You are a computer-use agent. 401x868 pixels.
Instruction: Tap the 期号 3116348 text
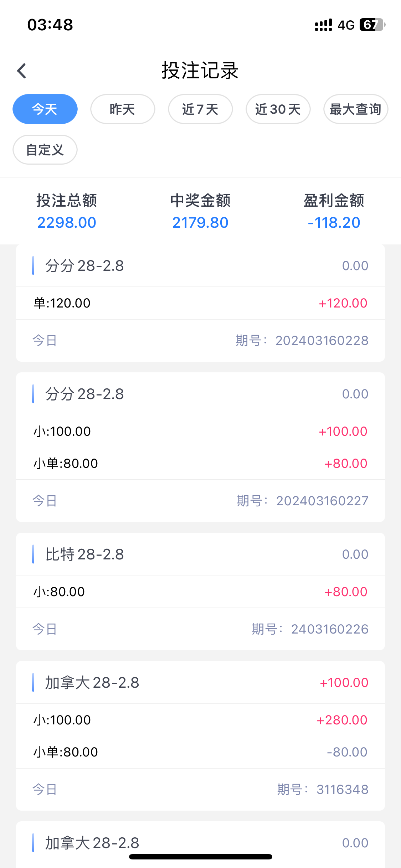coord(323,790)
